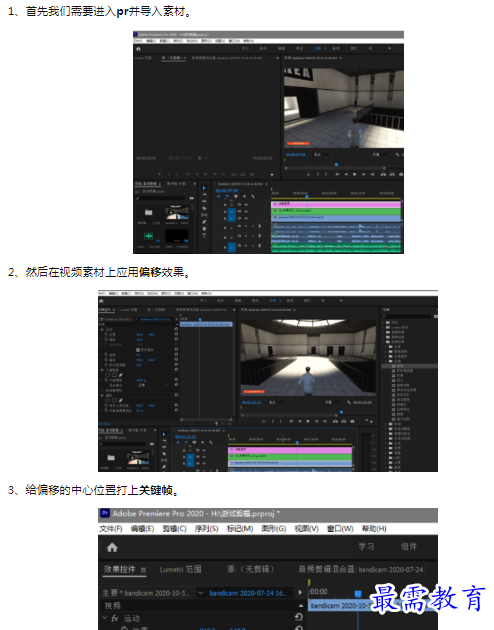Select pink clip in step 2 timeline
The width and height of the screenshot is (494, 630).
pos(290,450)
